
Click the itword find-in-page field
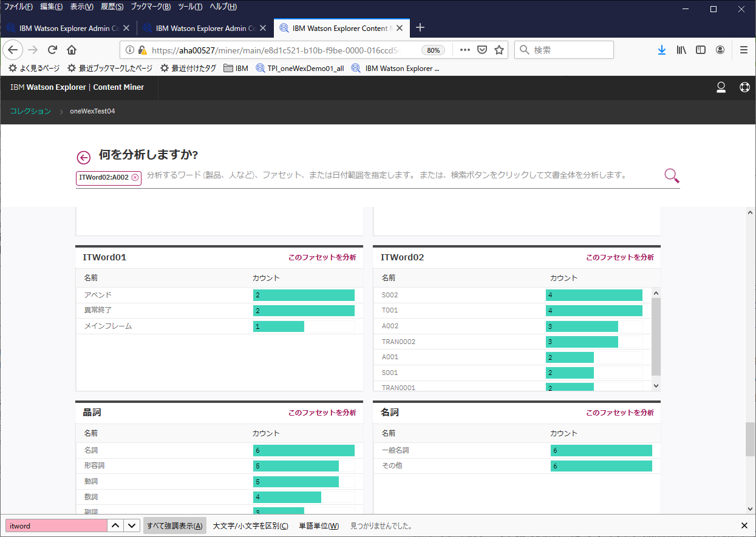click(56, 525)
